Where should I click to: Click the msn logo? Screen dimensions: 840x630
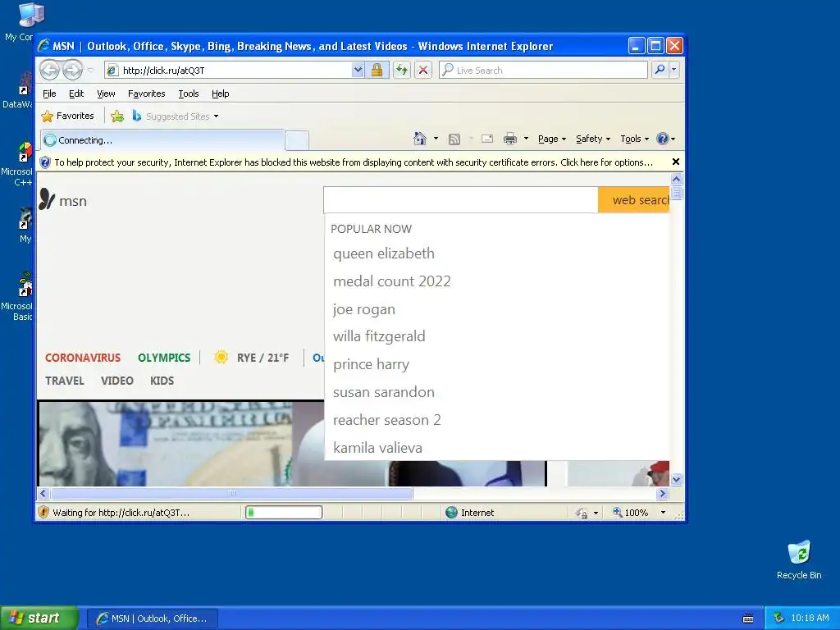click(63, 200)
